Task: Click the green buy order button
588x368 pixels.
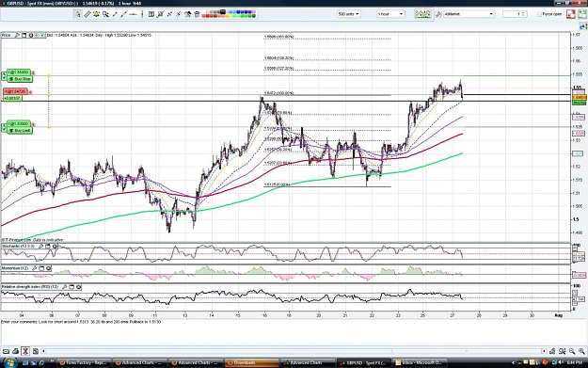Action: pos(582,14)
